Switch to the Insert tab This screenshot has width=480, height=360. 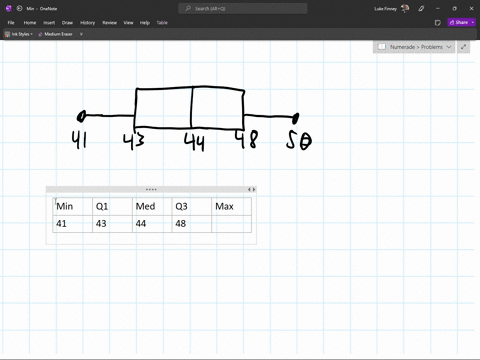(x=49, y=23)
